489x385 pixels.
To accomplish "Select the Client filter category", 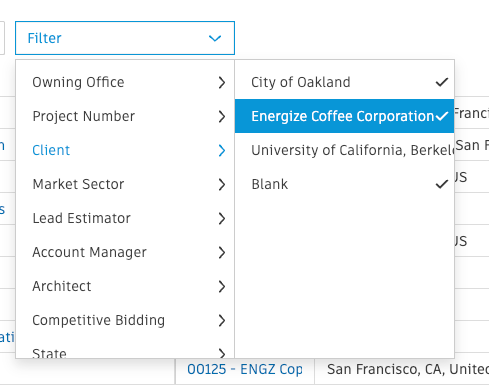I will click(125, 150).
